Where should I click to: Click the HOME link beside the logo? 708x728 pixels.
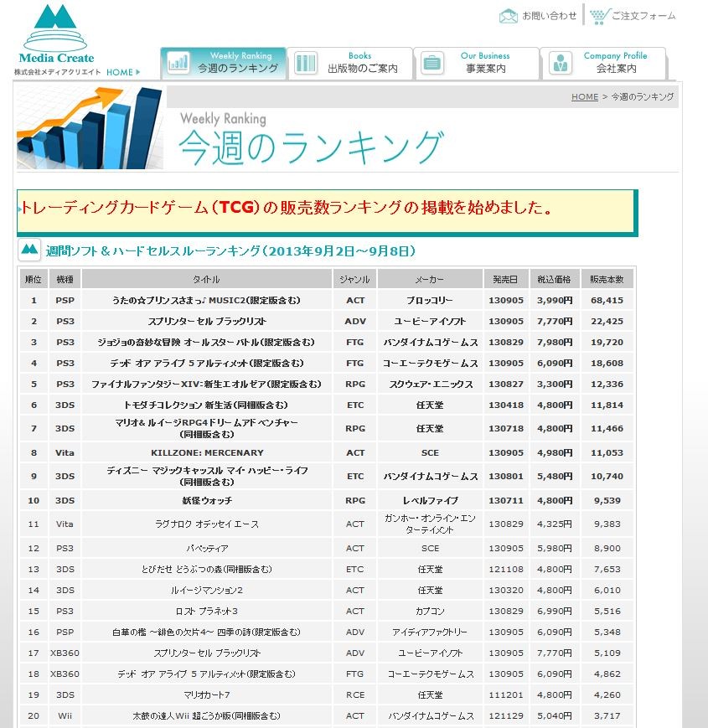[x=122, y=72]
